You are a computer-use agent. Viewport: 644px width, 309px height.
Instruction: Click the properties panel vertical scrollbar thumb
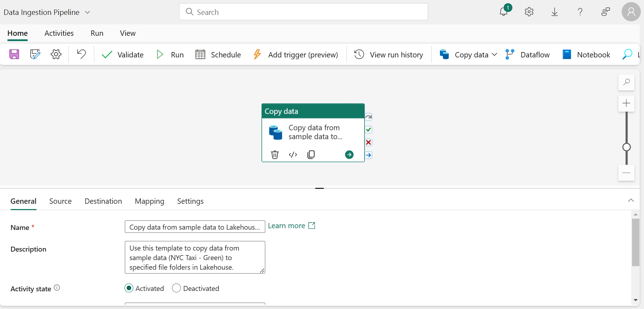point(635,242)
